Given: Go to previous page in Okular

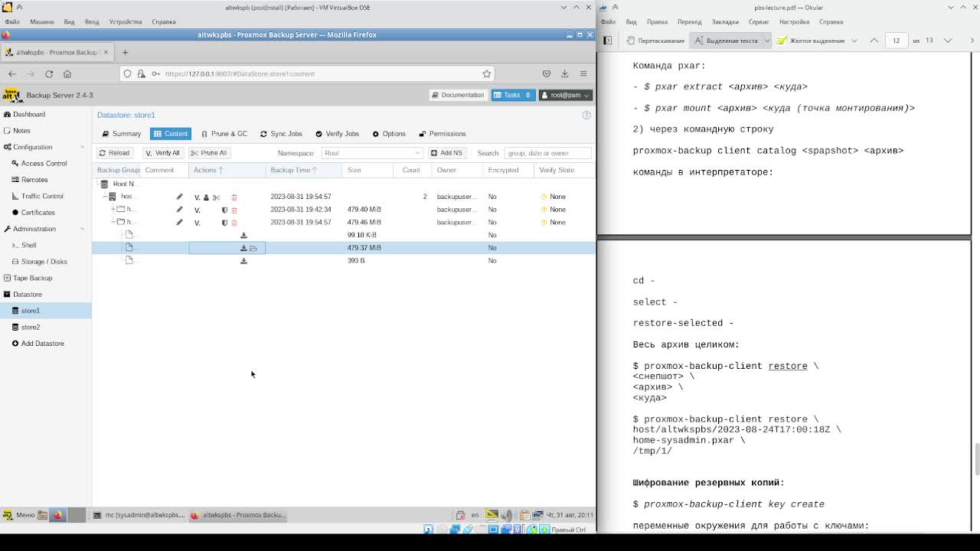Looking at the screenshot, I should coord(874,41).
